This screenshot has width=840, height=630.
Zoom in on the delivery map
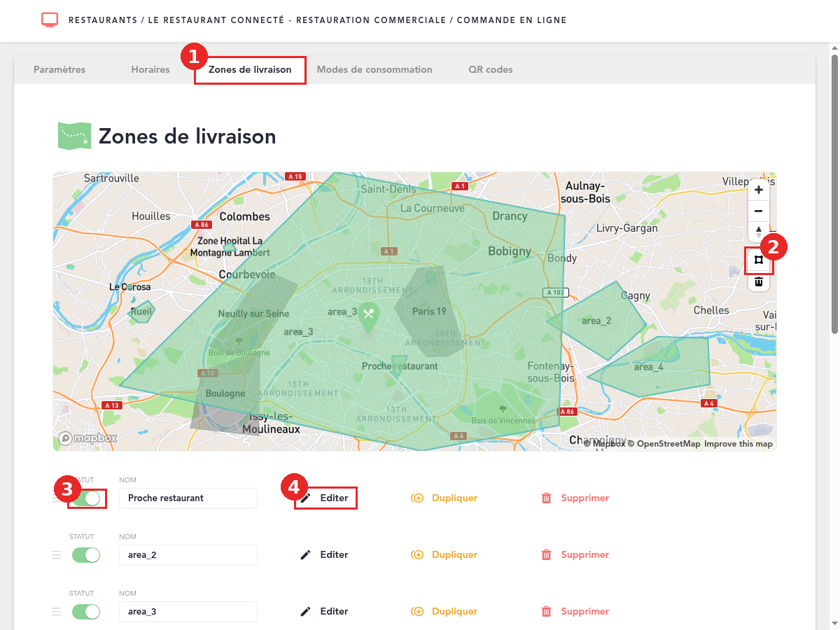click(759, 190)
